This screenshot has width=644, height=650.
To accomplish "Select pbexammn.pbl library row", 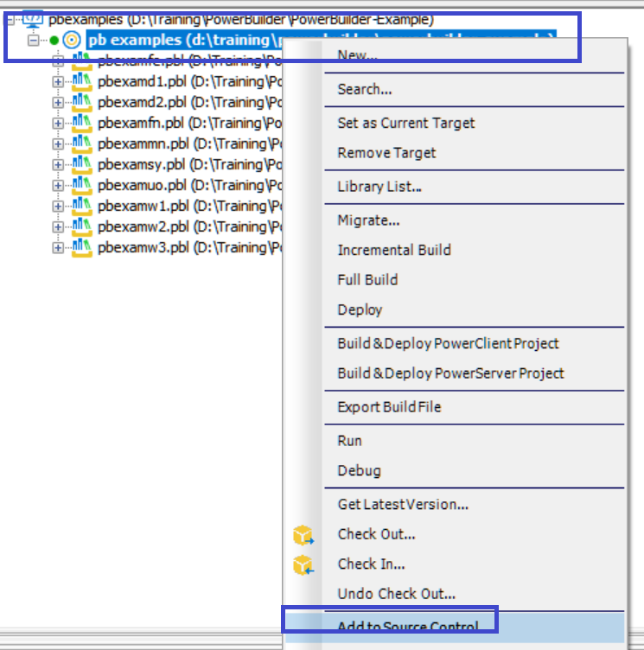I will [x=189, y=143].
